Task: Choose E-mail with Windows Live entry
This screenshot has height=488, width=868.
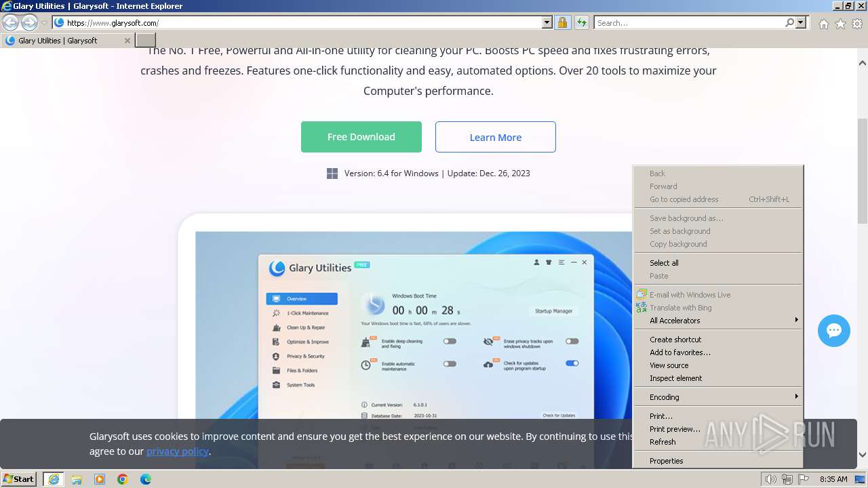Action: (x=717, y=295)
